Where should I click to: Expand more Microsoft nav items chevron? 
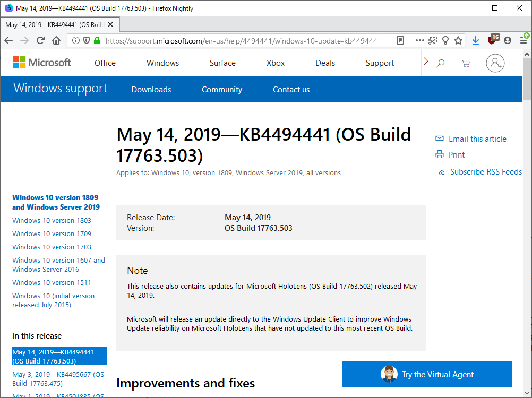(426, 62)
